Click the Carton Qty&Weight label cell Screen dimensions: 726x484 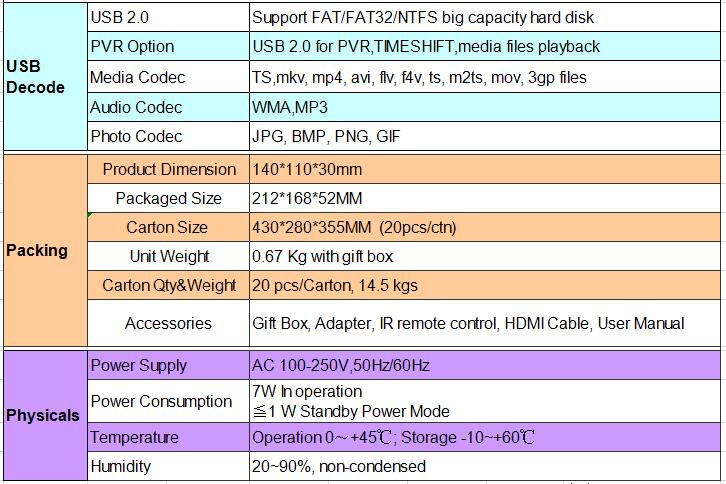point(168,285)
